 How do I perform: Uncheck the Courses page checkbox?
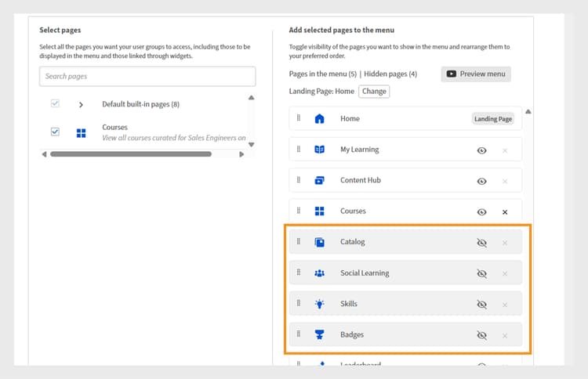tap(55, 132)
